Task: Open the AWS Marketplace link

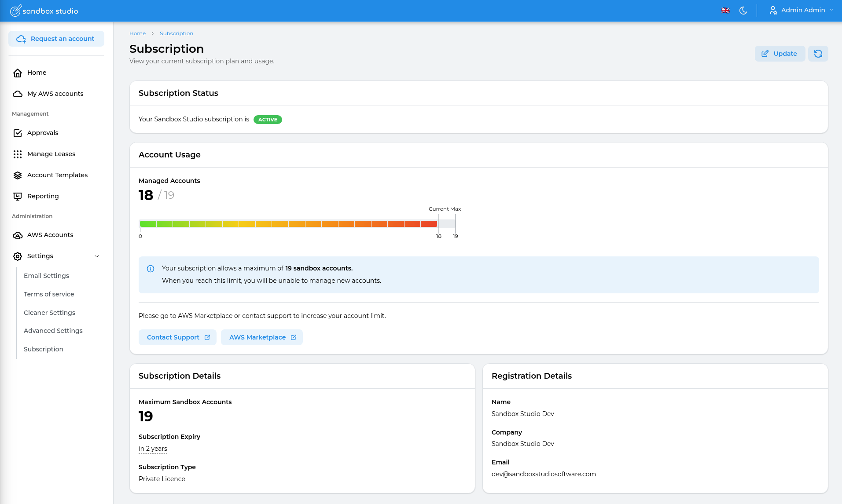Action: click(x=262, y=337)
